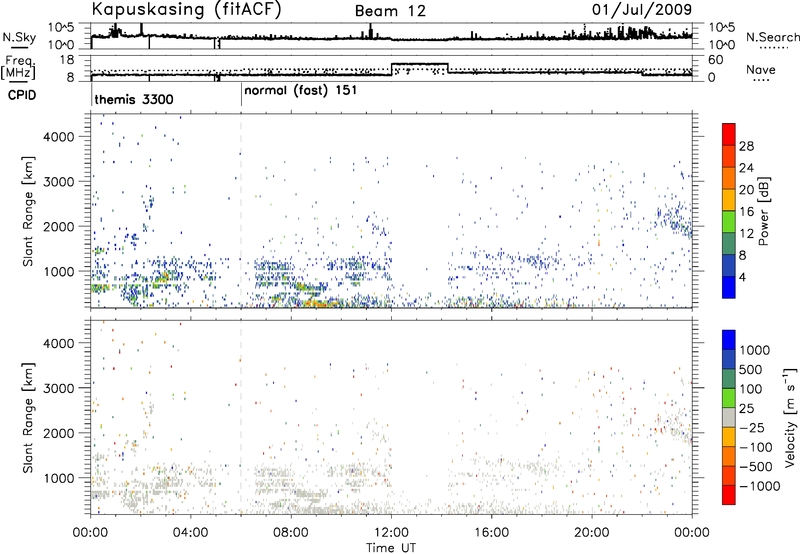Pick the yellow-orange 16–20 dB Power segment

tap(729, 200)
